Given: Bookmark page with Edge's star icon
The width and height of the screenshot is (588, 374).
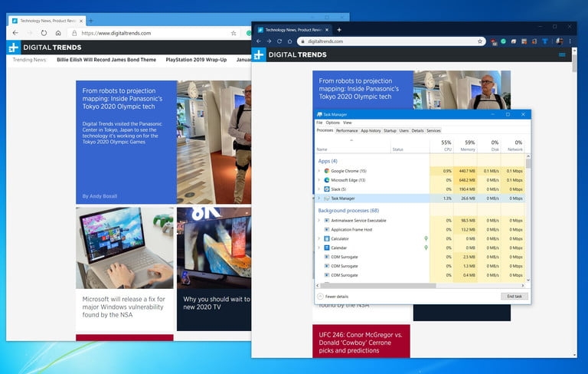Looking at the screenshot, I should (x=234, y=33).
